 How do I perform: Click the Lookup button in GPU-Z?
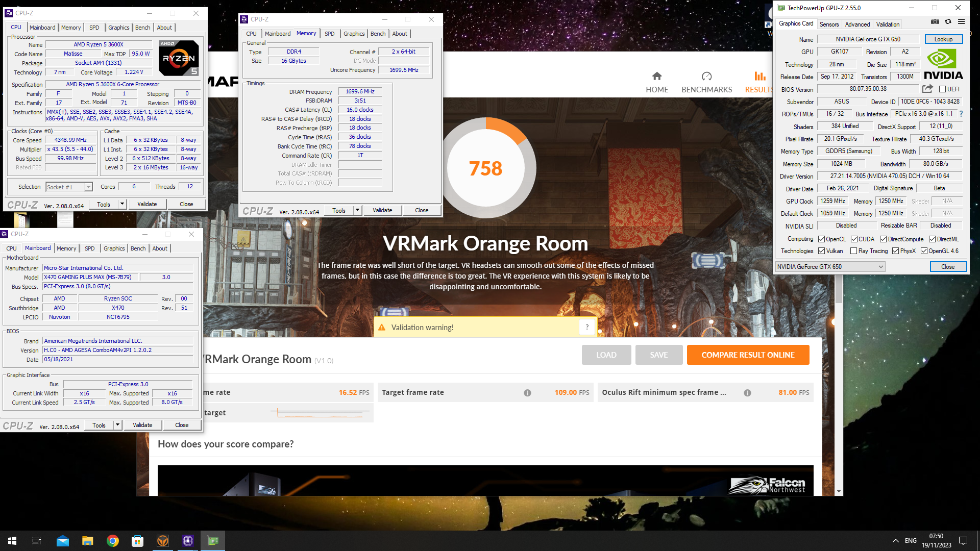point(943,39)
